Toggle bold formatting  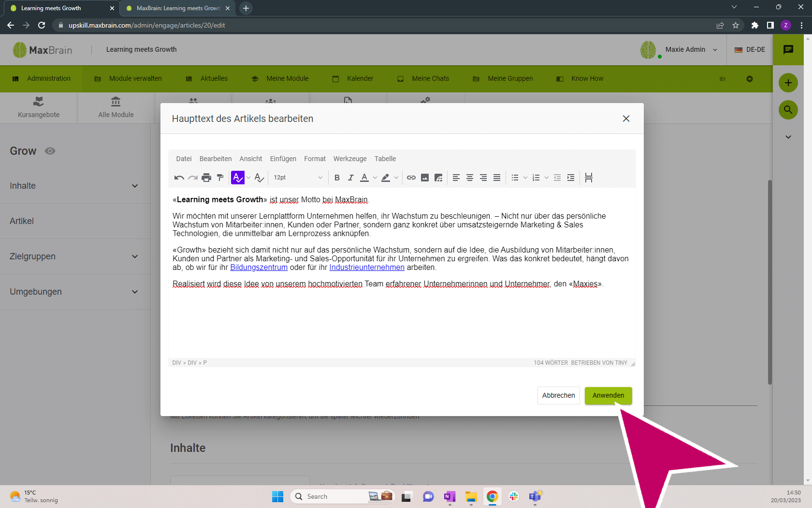[337, 178]
